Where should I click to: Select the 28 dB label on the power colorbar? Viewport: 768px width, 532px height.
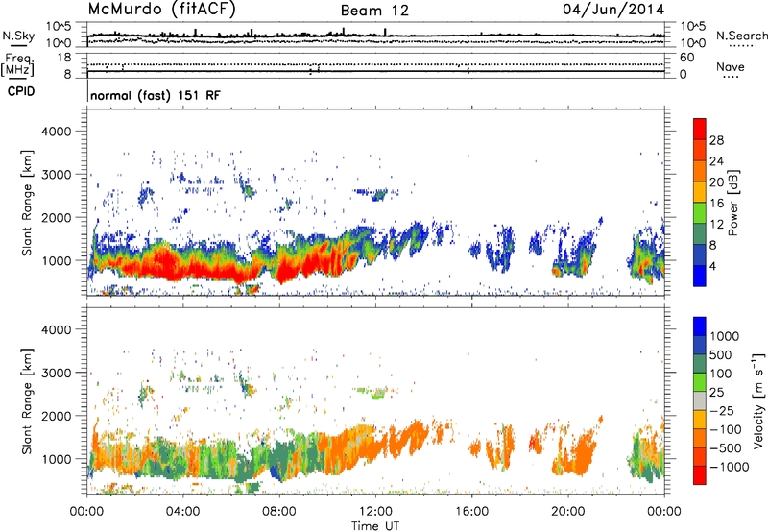tap(716, 140)
